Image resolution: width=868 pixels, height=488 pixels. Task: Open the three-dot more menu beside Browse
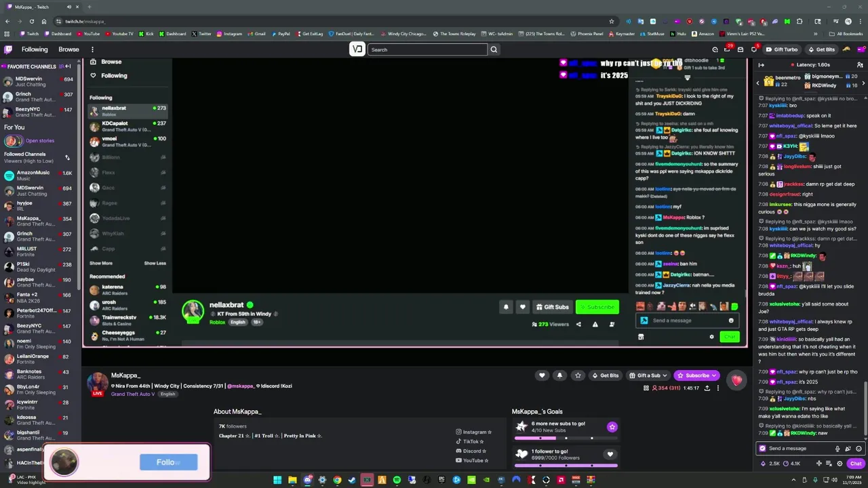tap(92, 49)
